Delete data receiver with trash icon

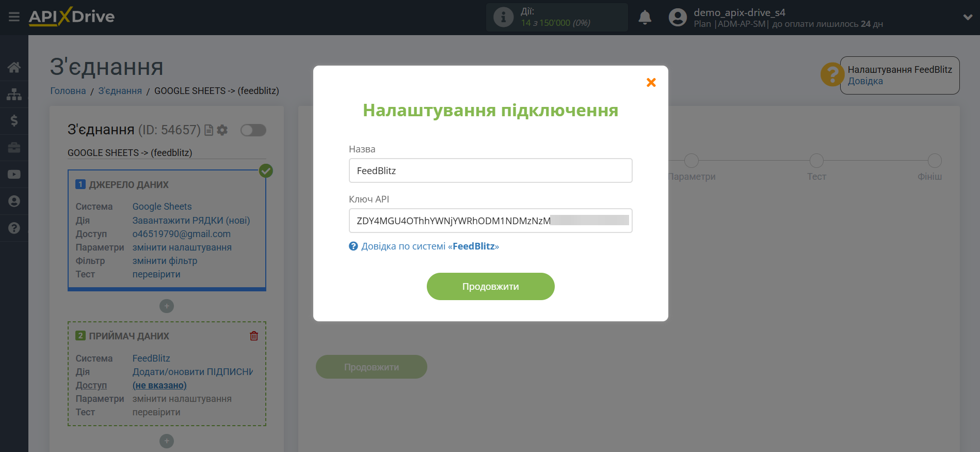(254, 336)
